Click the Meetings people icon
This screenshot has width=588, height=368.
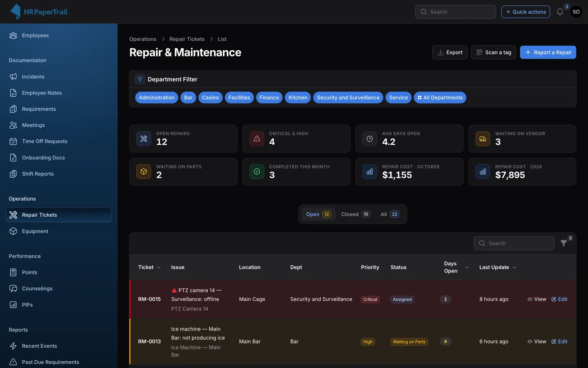(13, 125)
